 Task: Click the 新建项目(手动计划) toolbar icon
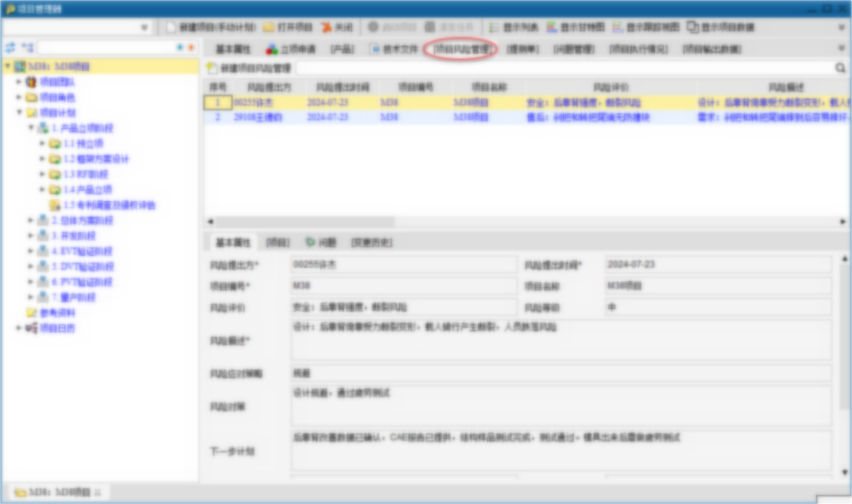171,27
